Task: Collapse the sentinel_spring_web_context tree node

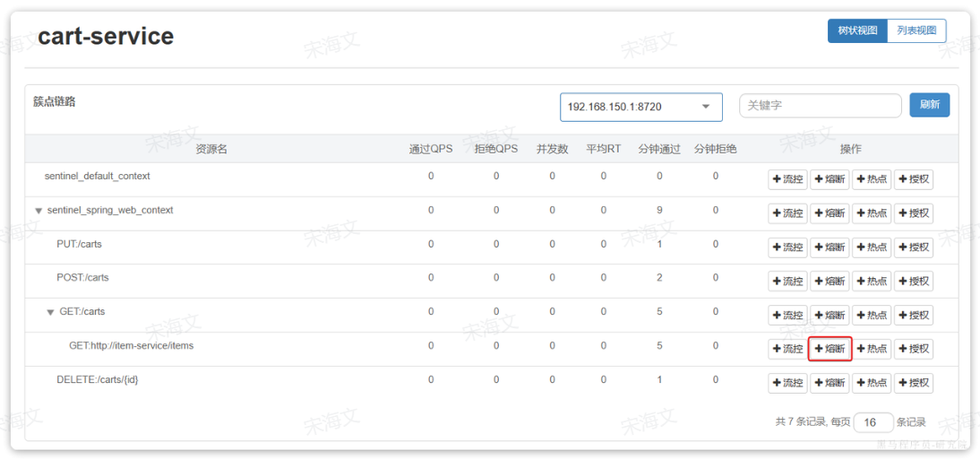Action: pos(39,211)
